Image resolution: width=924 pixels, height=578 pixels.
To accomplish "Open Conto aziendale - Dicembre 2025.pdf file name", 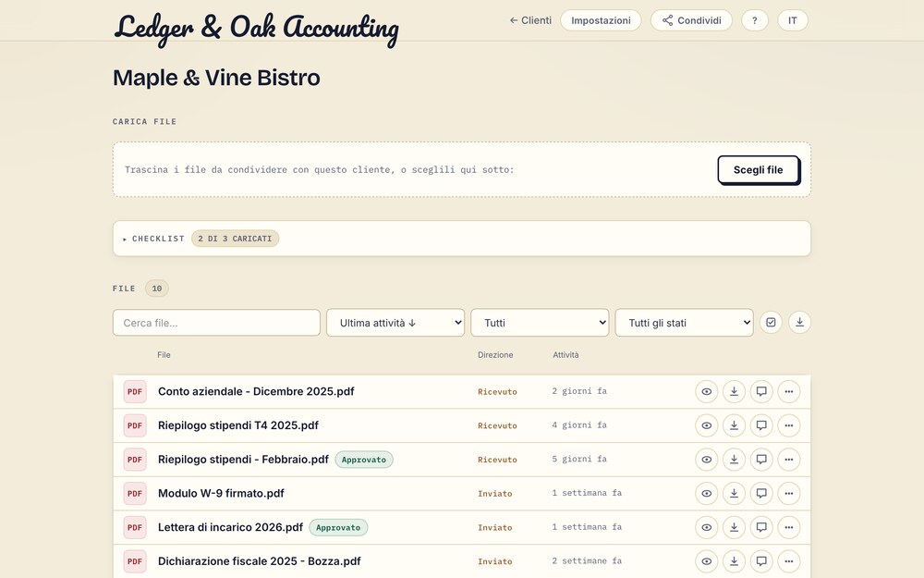I will tap(256, 391).
